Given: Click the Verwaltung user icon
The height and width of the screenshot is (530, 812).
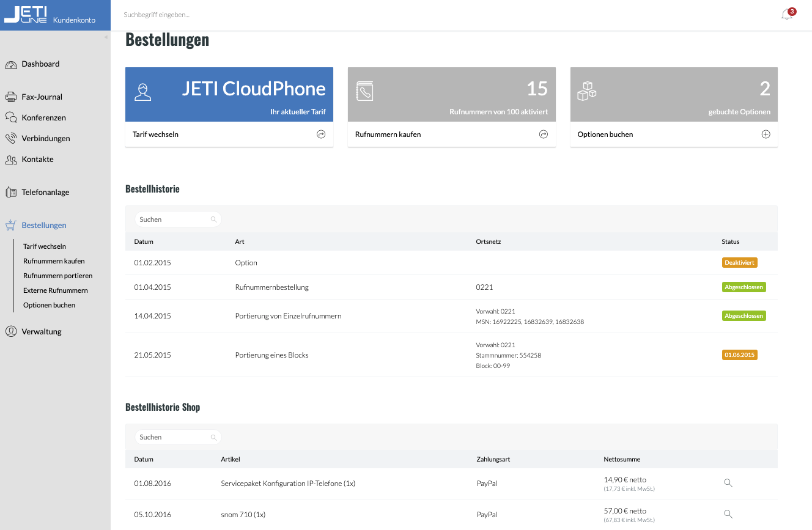Looking at the screenshot, I should 11,331.
